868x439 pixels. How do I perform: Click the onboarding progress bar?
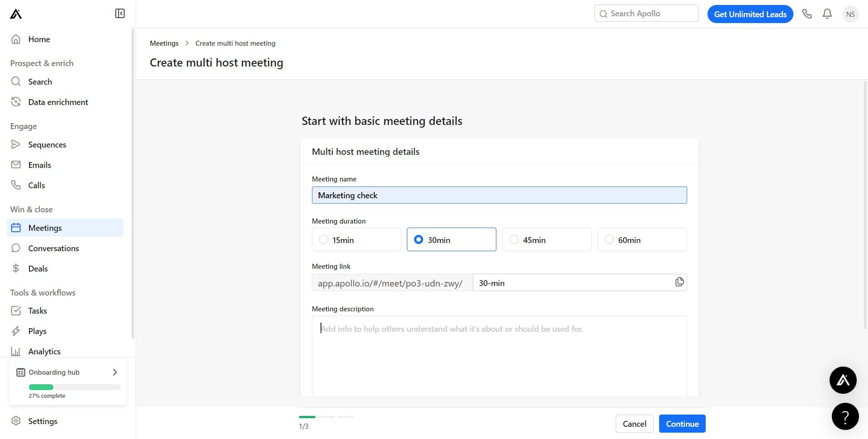pos(74,387)
